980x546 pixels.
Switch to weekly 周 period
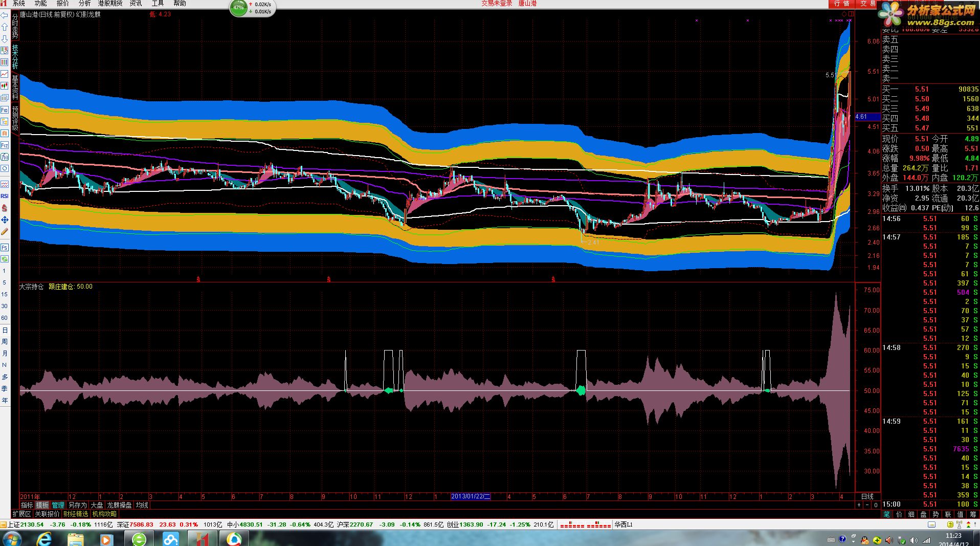click(x=5, y=341)
